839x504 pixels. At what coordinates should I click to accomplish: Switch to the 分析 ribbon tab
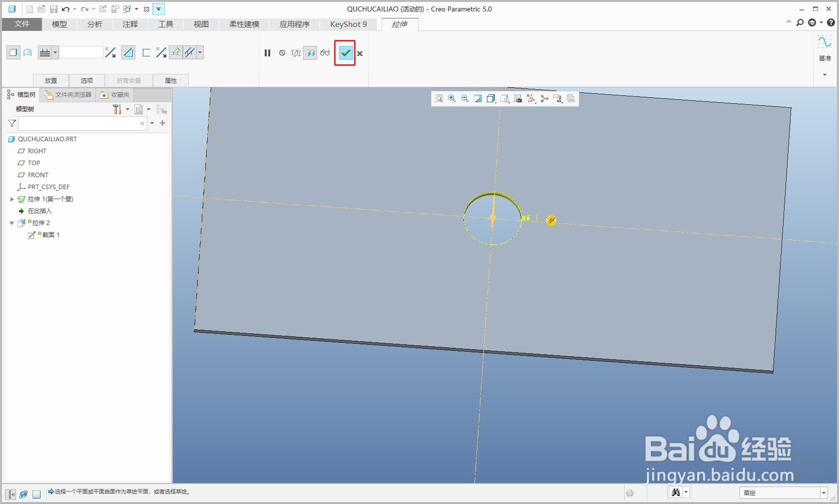click(95, 24)
